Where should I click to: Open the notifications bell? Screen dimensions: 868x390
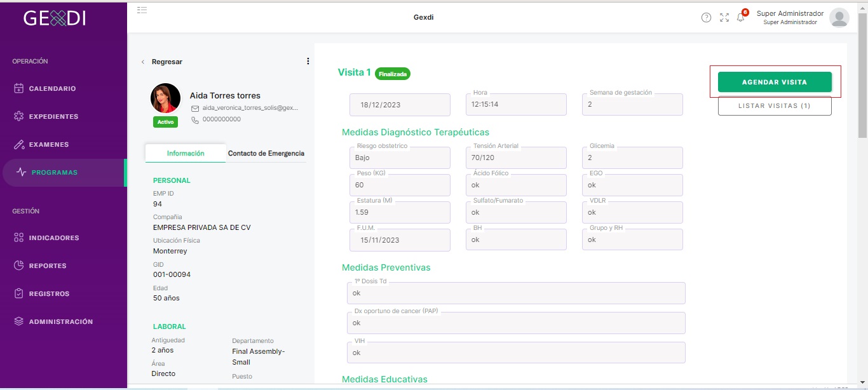741,18
